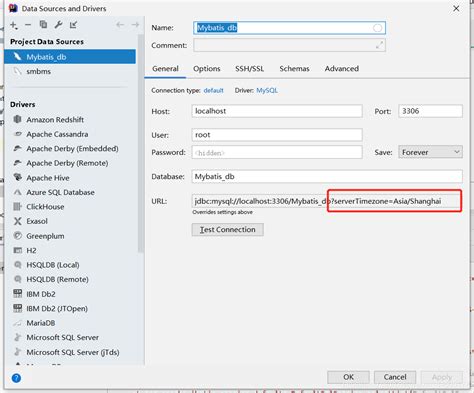Click the Port field showing 3306
This screenshot has height=393, width=474.
(x=430, y=111)
